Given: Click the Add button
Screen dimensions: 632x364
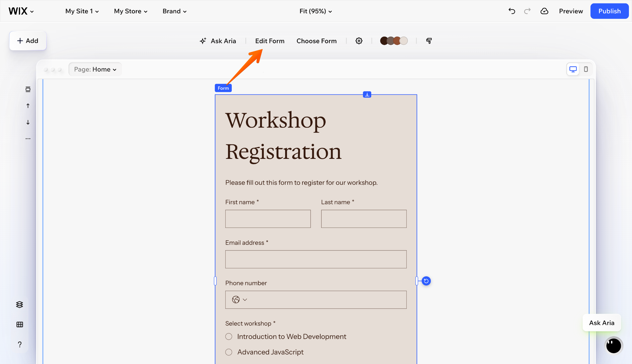Looking at the screenshot, I should [28, 41].
